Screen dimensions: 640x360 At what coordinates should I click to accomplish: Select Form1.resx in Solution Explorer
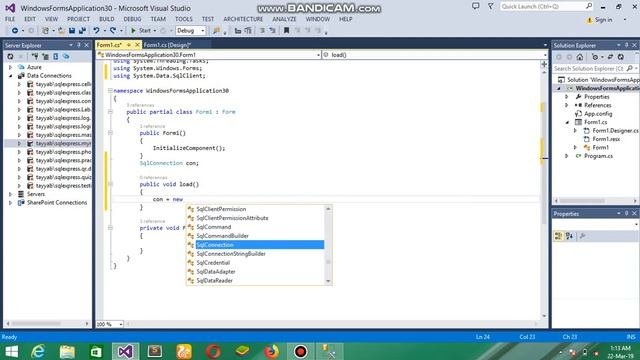(606, 139)
